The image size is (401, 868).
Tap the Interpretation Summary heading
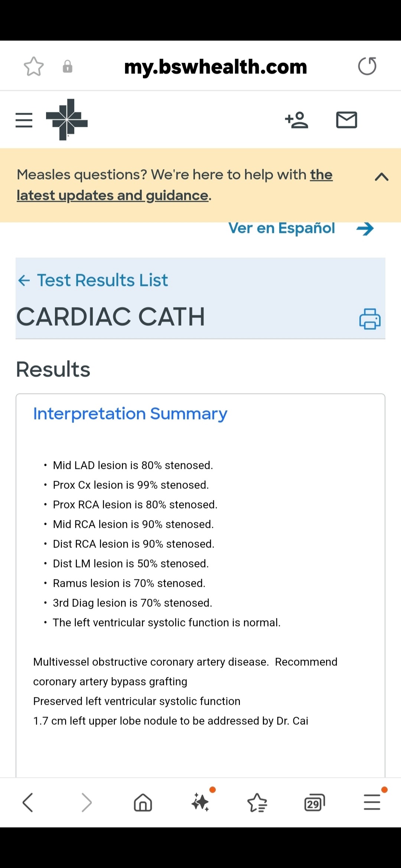point(130,414)
